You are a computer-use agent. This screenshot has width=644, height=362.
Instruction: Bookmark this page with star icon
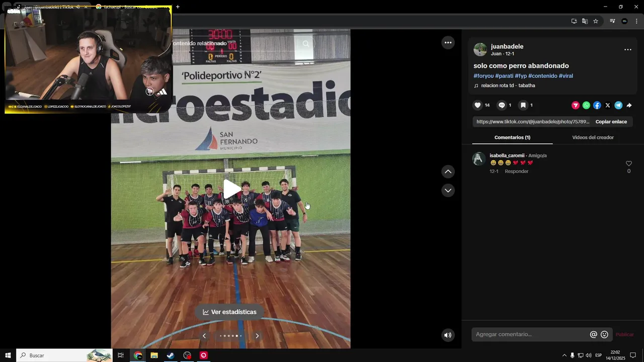click(x=596, y=21)
